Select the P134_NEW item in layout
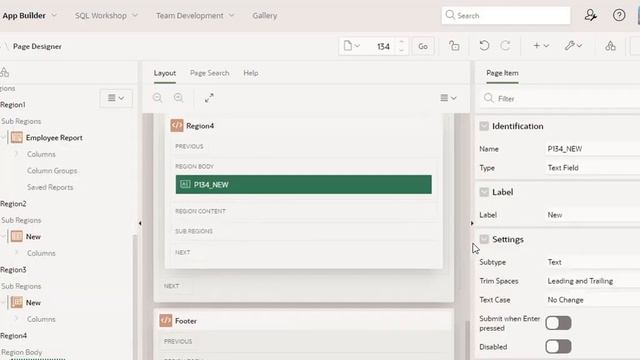This screenshot has height=360, width=640. point(303,184)
